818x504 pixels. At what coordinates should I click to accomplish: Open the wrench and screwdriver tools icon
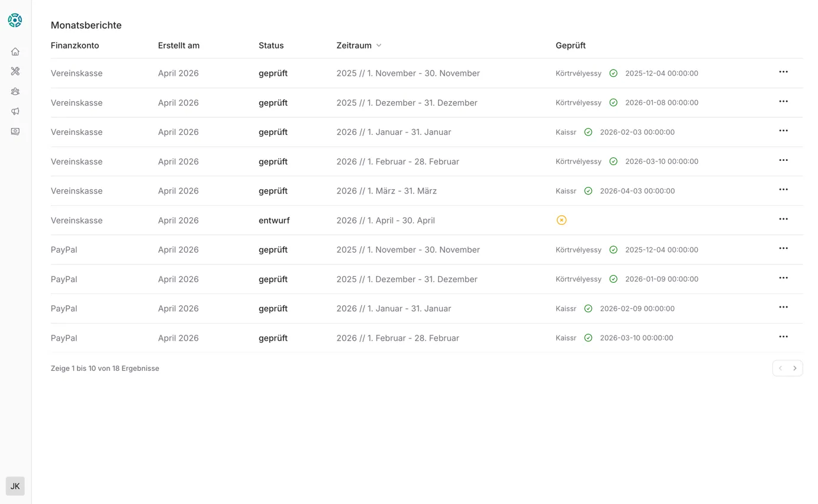click(x=15, y=72)
